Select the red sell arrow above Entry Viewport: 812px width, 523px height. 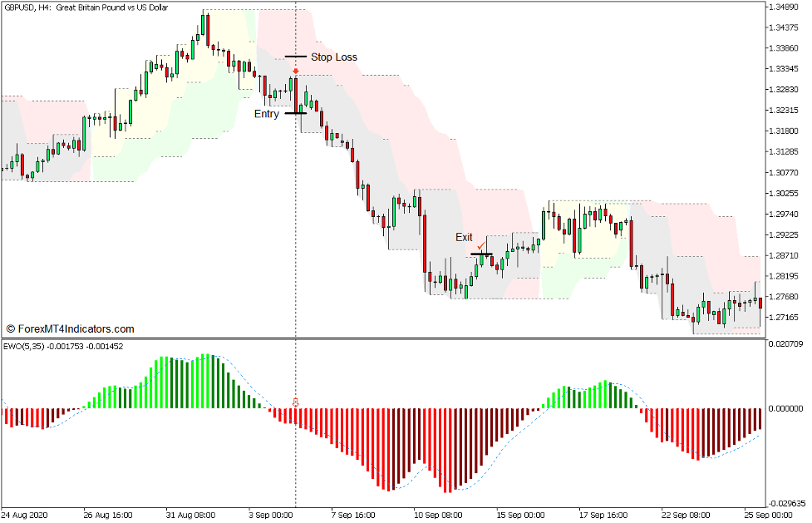point(296,71)
